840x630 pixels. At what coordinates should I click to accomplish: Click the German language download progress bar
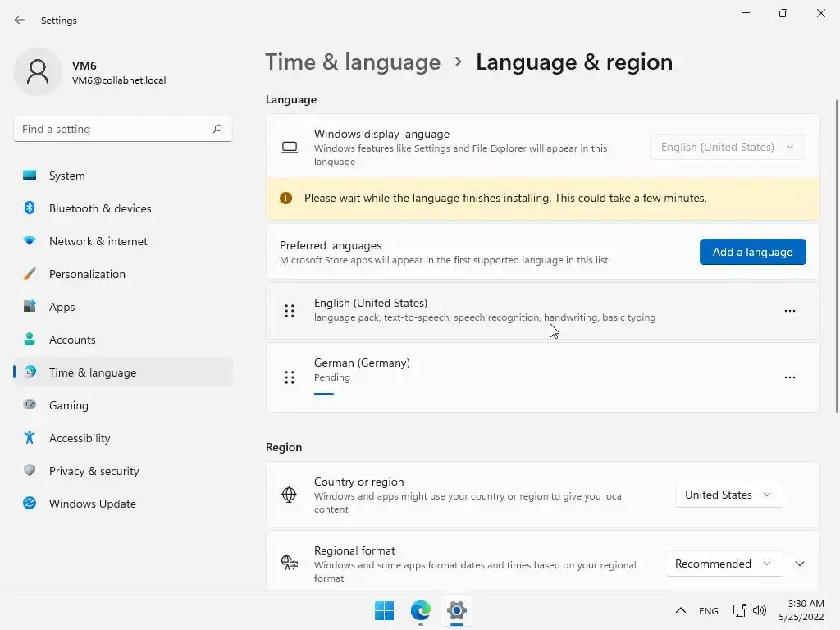pyautogui.click(x=324, y=394)
